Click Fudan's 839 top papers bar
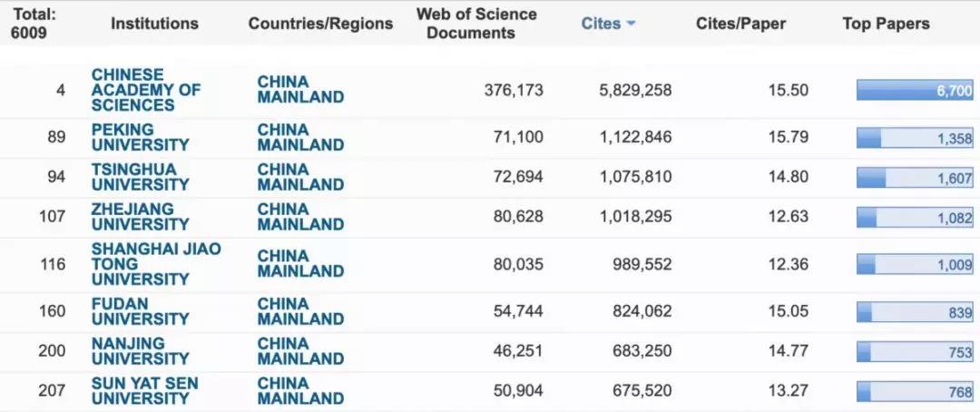 tap(914, 312)
